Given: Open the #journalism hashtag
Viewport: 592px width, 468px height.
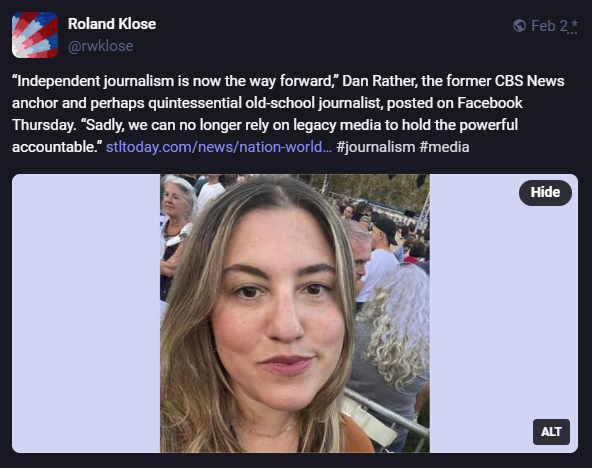Looking at the screenshot, I should [x=376, y=147].
